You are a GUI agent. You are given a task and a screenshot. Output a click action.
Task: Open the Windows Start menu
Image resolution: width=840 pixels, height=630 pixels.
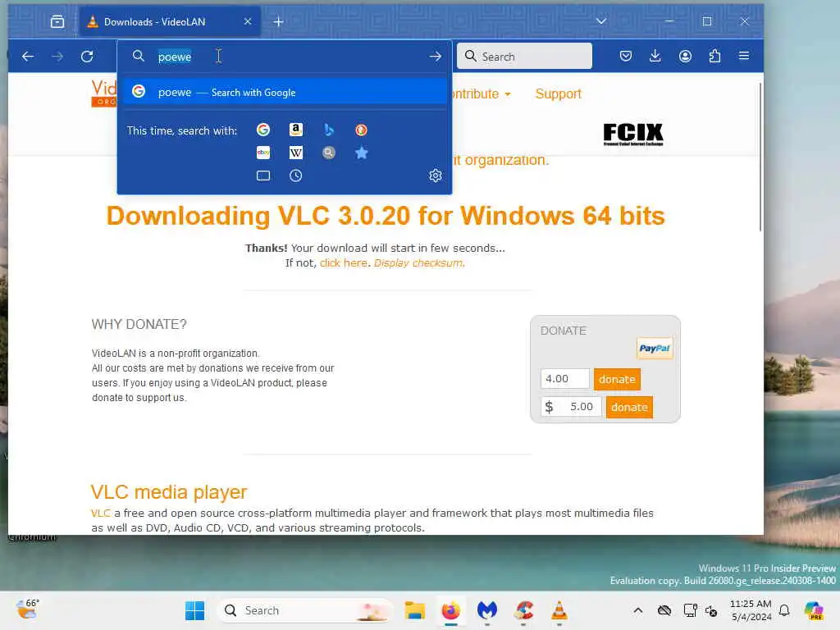pyautogui.click(x=194, y=610)
